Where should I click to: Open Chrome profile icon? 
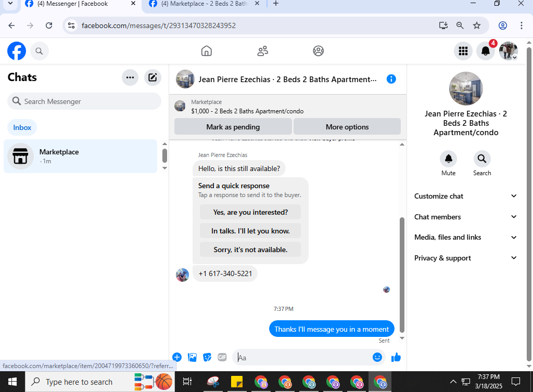[502, 25]
